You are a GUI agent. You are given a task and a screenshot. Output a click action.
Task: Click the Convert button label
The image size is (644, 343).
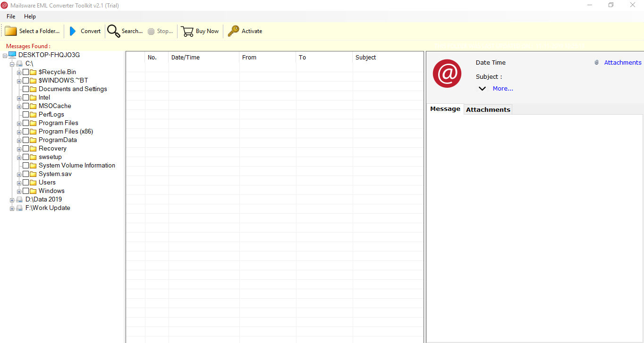pos(91,31)
